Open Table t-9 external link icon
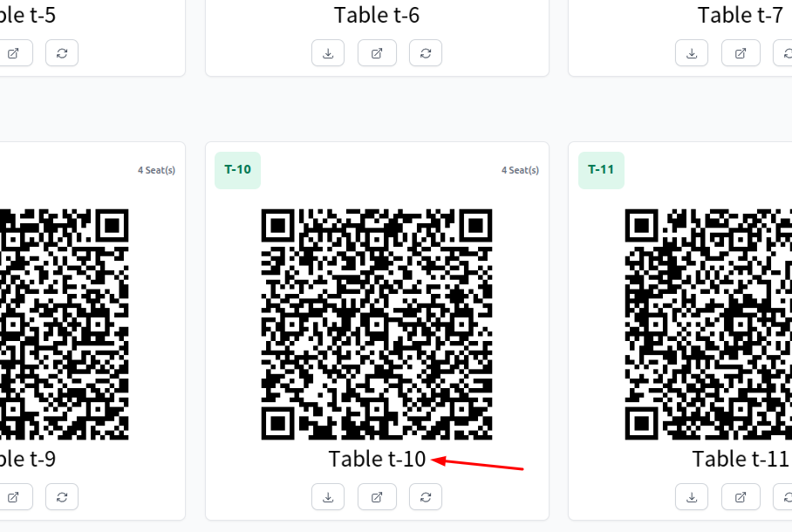The width and height of the screenshot is (792, 532). (x=14, y=497)
